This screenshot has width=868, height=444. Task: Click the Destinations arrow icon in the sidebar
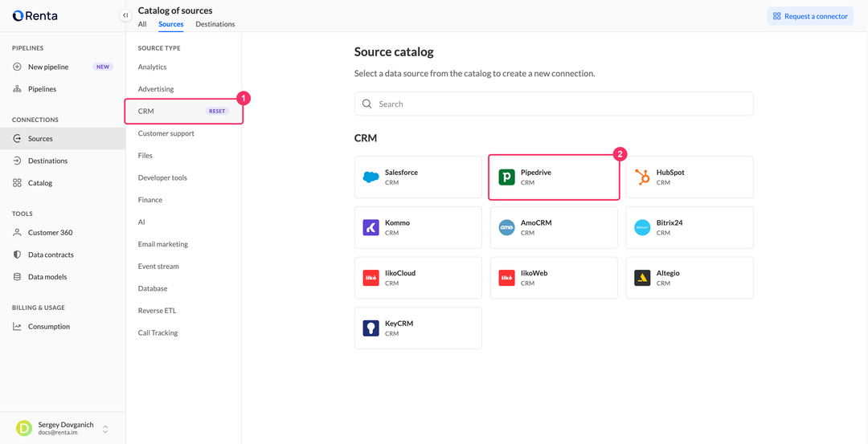[17, 161]
